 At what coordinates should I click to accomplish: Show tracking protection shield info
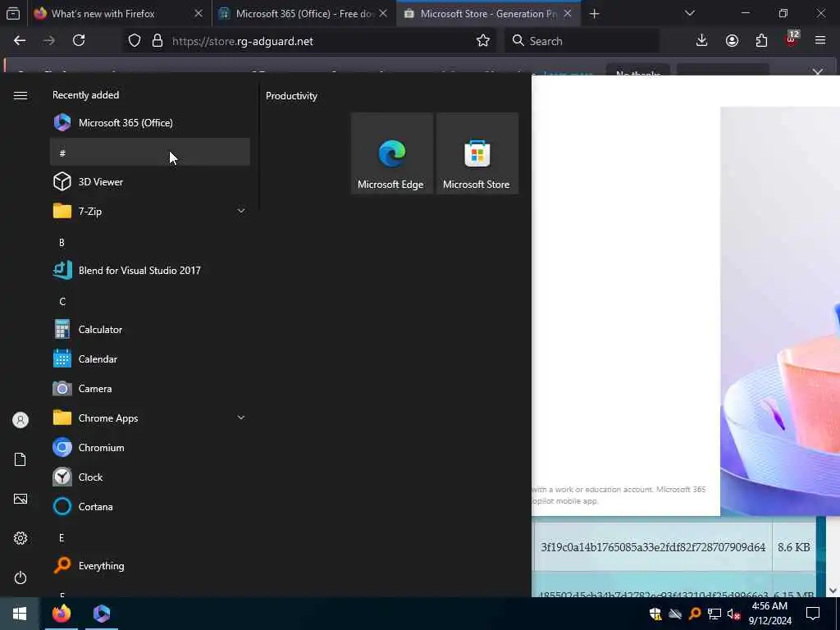pyautogui.click(x=135, y=41)
